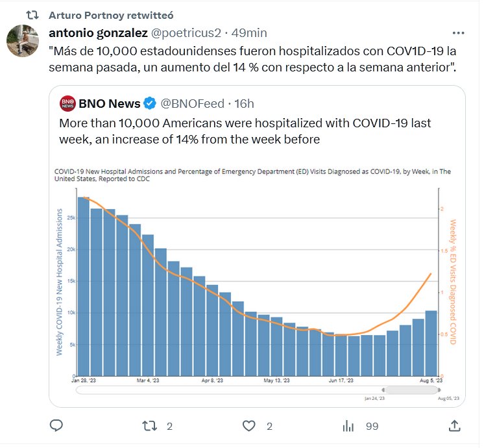The width and height of the screenshot is (484, 448).
Task: Click the reply speech bubble icon
Action: pos(56,426)
